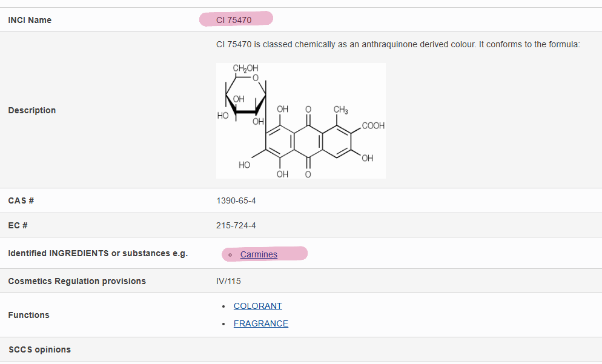Image resolution: width=602 pixels, height=364 pixels.
Task: Click the EC number 215-724-4
Action: pyautogui.click(x=236, y=225)
